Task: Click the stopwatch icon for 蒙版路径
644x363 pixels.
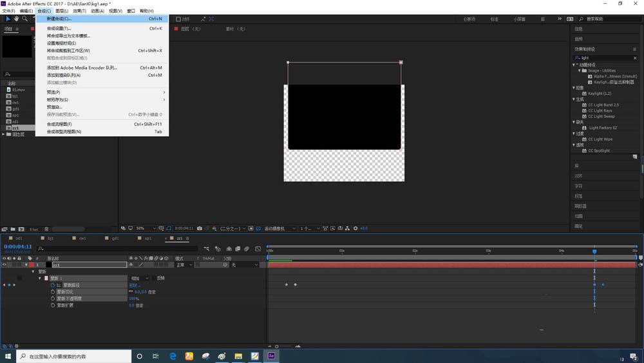Action: (53, 284)
